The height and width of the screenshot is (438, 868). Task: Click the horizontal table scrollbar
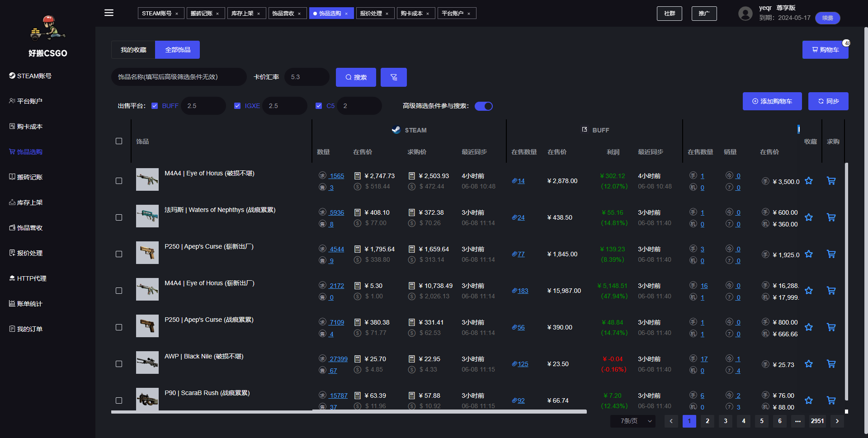click(349, 412)
